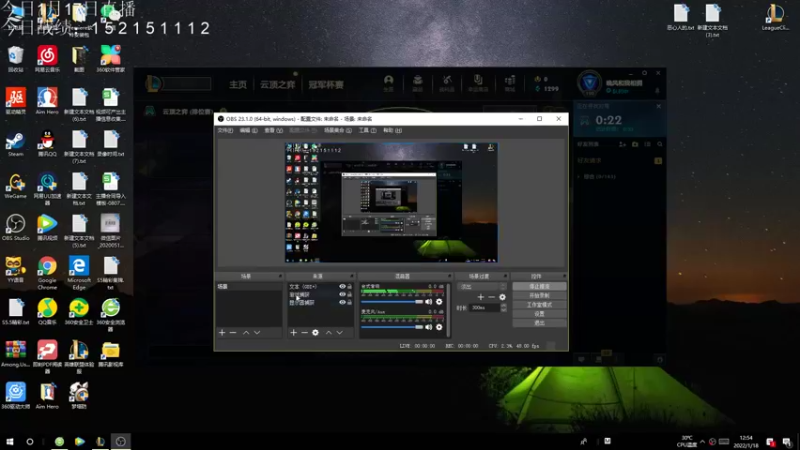Open 工具 (Tools) menu in OBS
The height and width of the screenshot is (450, 800).
(x=367, y=131)
